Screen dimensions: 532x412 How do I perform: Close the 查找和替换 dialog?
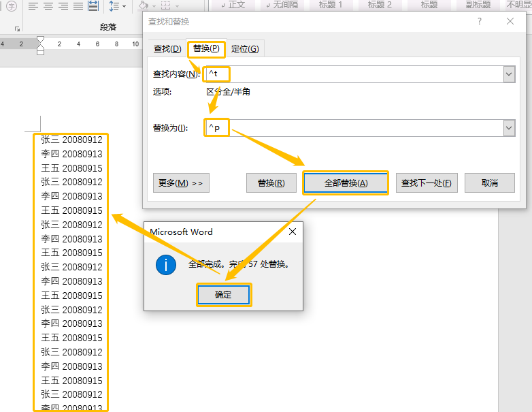(x=510, y=21)
